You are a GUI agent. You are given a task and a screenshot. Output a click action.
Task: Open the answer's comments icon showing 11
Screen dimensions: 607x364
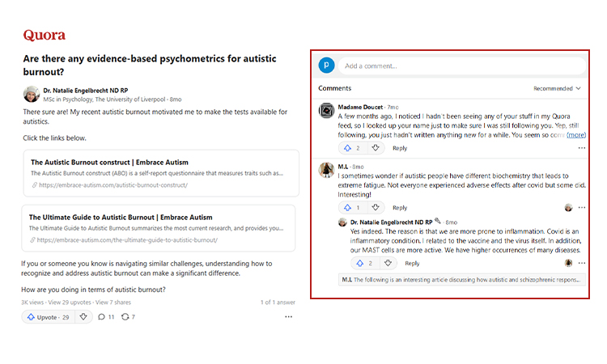pos(106,317)
